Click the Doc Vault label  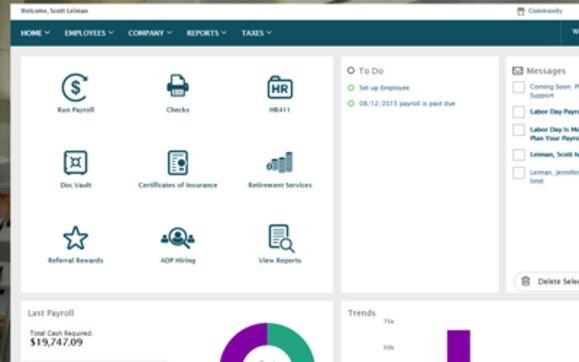76,185
